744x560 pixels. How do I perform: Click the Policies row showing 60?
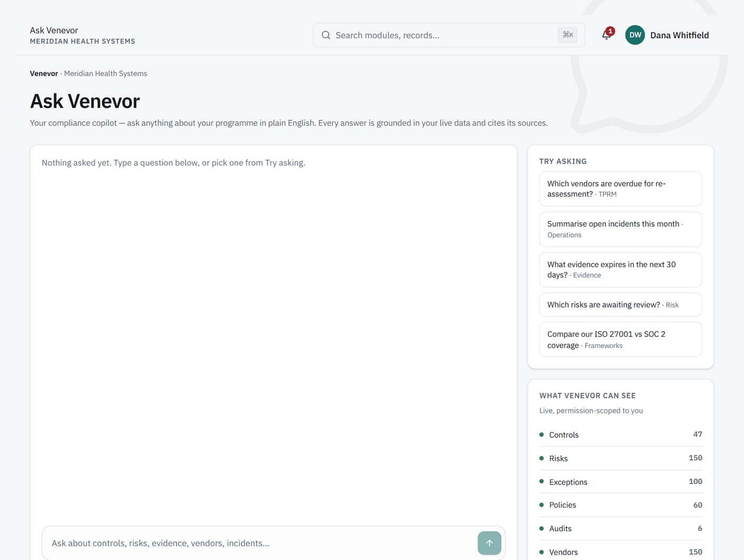pos(621,505)
